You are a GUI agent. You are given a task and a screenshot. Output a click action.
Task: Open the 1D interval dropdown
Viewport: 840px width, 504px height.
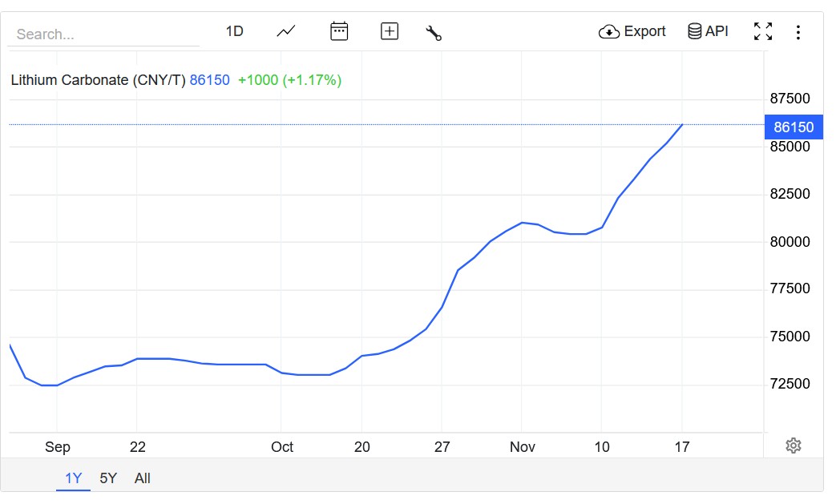(234, 32)
